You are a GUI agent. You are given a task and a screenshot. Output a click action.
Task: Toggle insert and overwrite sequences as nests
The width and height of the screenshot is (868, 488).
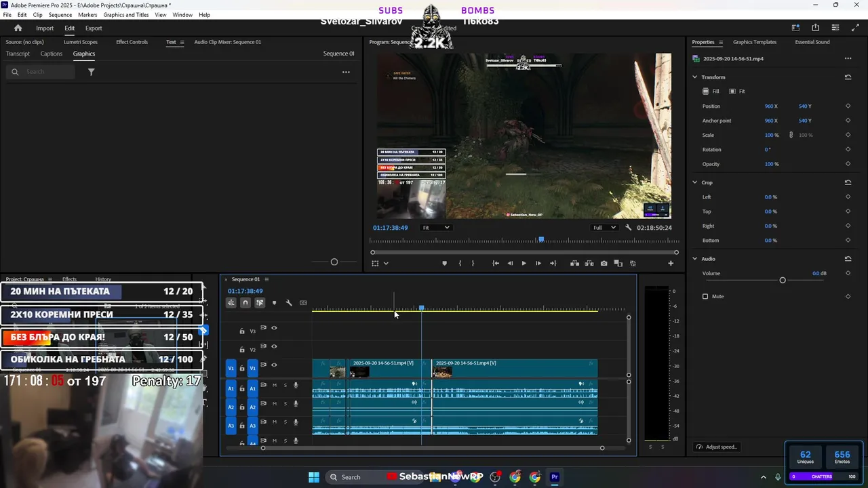231,303
